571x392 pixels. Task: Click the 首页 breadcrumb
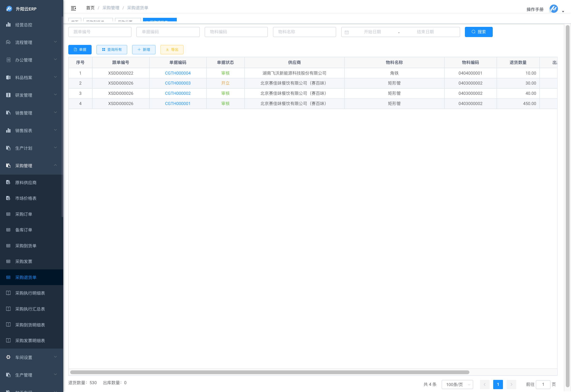pyautogui.click(x=90, y=8)
